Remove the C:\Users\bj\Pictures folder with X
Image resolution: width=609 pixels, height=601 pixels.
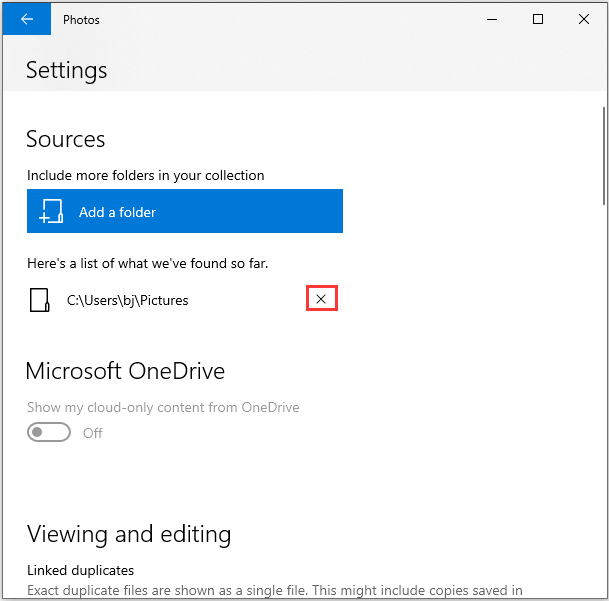(x=321, y=299)
